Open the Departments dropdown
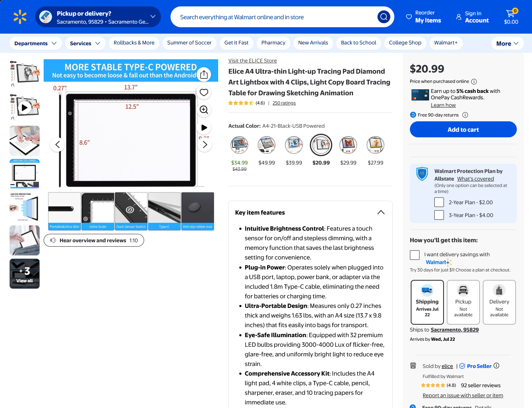Image resolution: width=532 pixels, height=408 pixels. pos(36,43)
